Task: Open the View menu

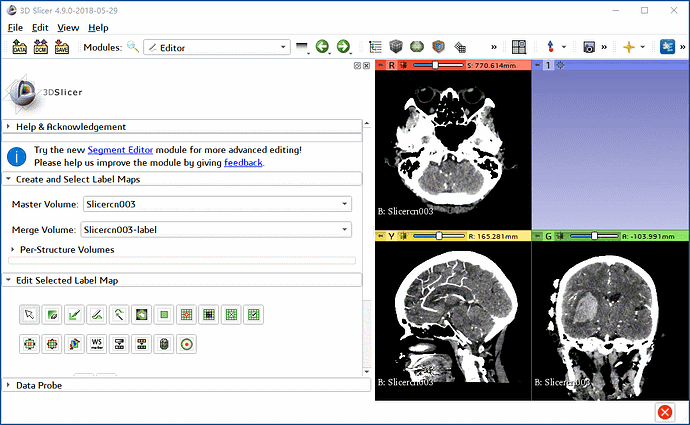Action: [x=68, y=28]
